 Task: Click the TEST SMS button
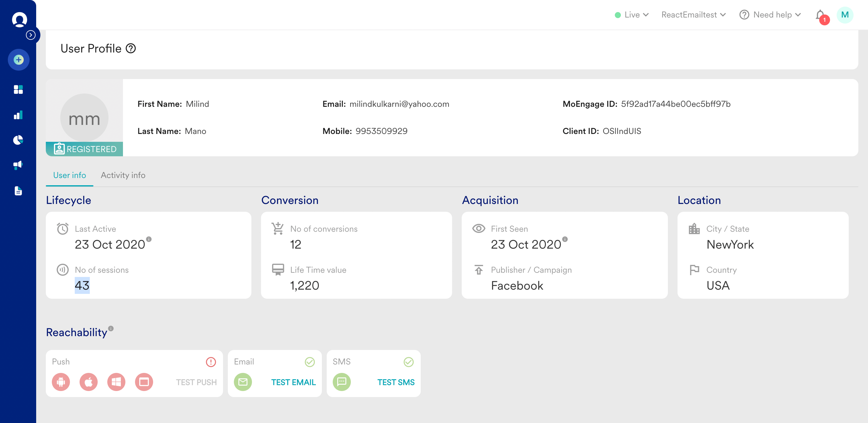point(396,382)
